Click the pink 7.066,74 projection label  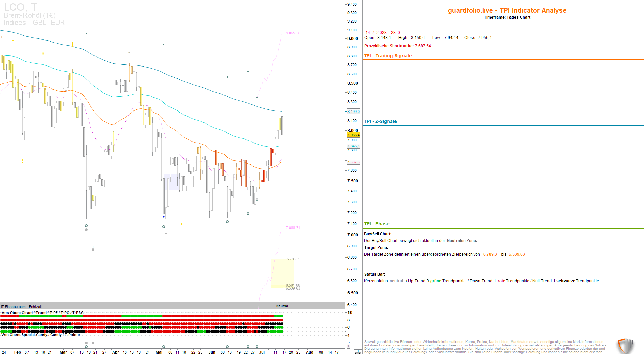coord(293,228)
